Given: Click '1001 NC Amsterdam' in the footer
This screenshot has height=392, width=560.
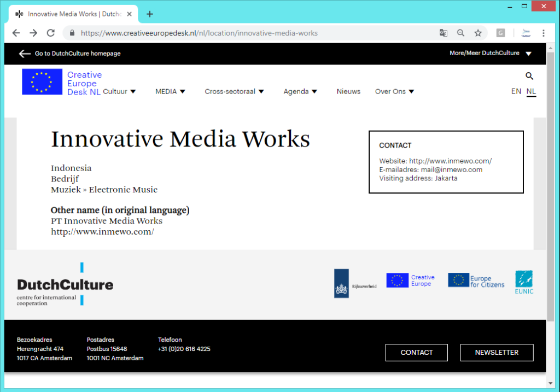Looking at the screenshot, I should click(115, 358).
